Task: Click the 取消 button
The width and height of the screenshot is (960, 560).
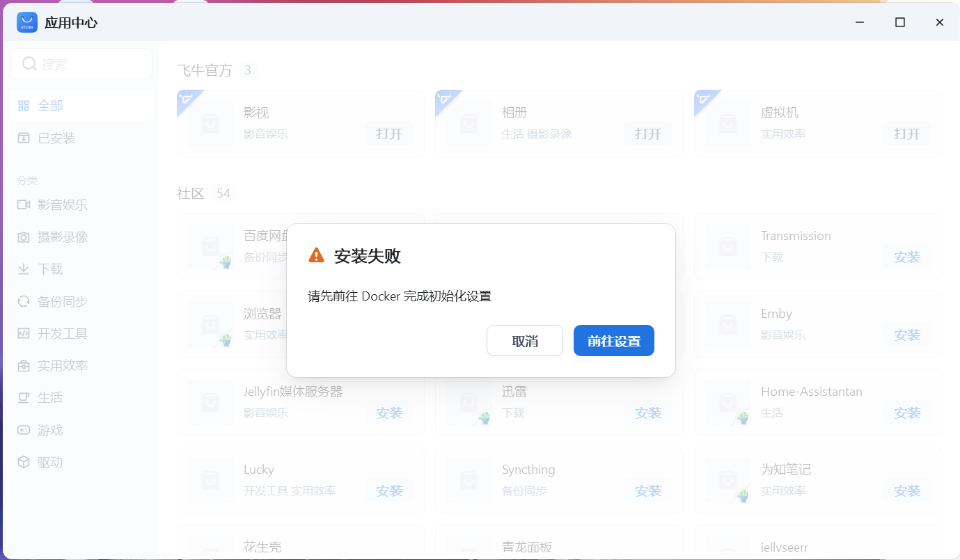Action: click(525, 341)
